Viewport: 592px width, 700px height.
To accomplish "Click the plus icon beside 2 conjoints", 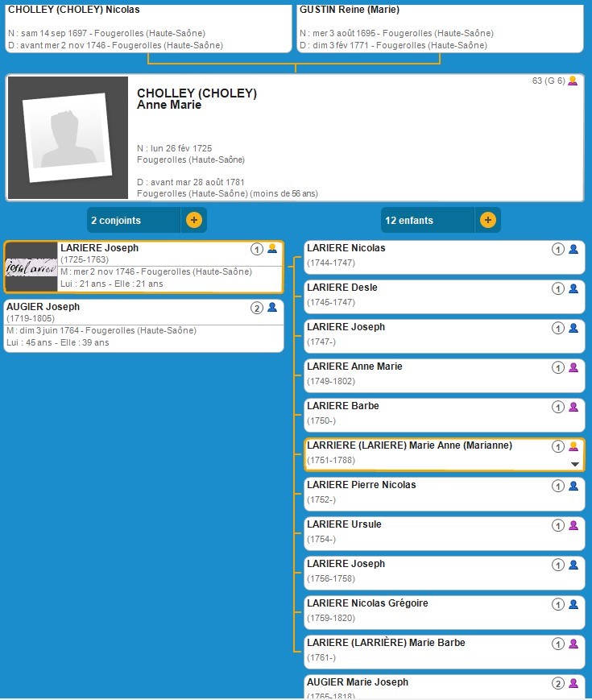I will (194, 220).
